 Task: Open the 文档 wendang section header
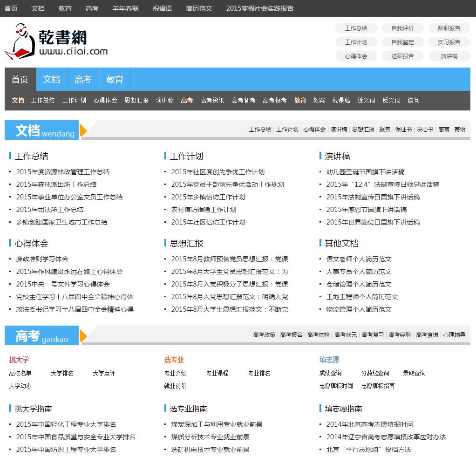(45, 130)
